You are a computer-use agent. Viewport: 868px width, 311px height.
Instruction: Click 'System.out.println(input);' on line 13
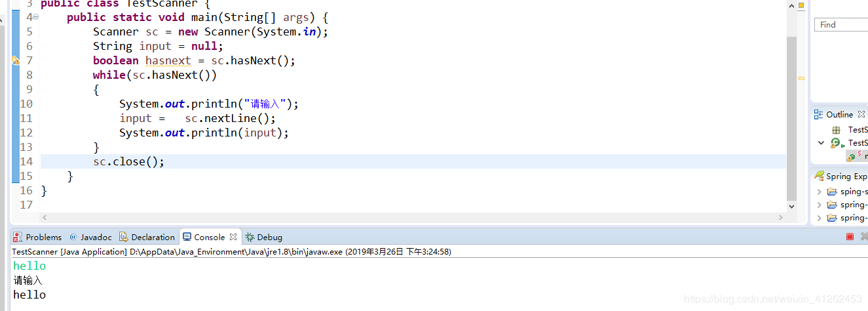tap(204, 133)
